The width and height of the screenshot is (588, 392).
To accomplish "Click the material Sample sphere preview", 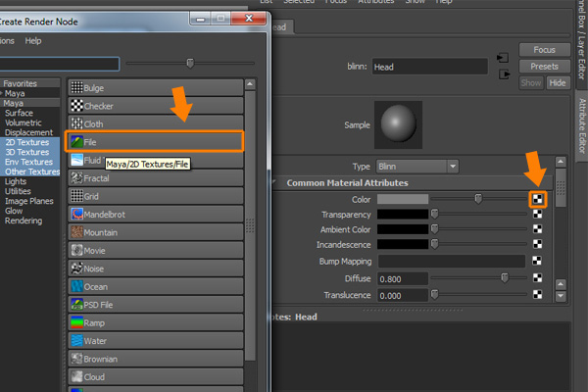I will [x=398, y=124].
